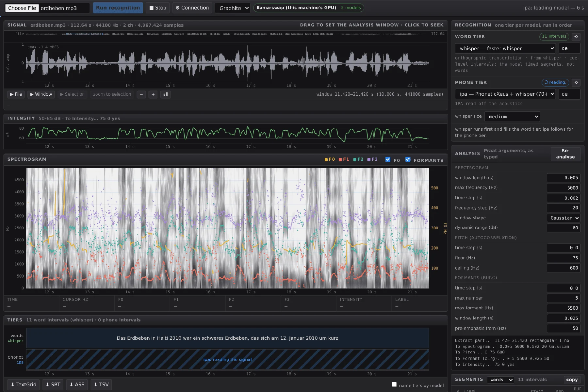
Task: Edit the frequency step field
Action: pos(563,208)
